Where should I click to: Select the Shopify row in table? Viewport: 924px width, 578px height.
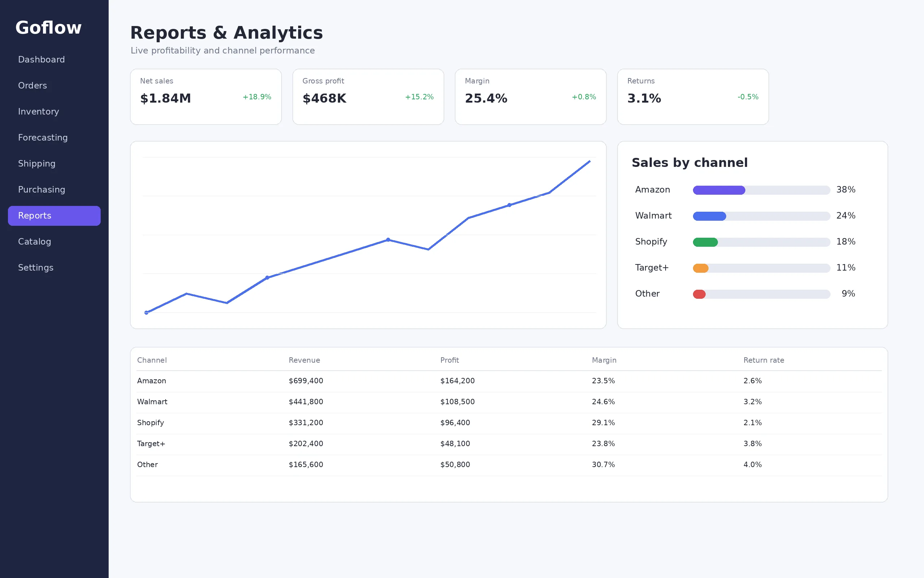[x=509, y=423]
